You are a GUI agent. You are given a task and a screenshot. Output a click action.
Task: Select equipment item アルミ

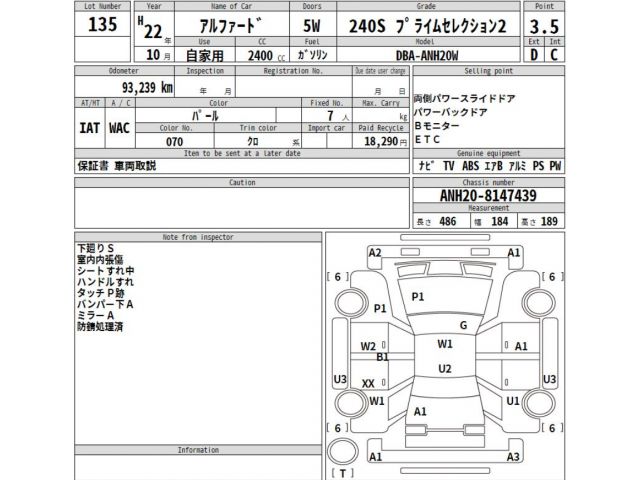[x=517, y=166]
